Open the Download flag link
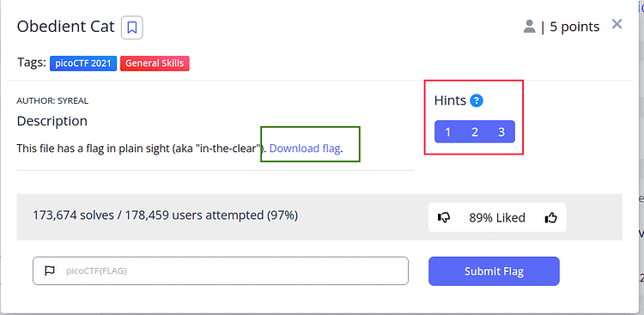This screenshot has width=644, height=315. point(305,148)
